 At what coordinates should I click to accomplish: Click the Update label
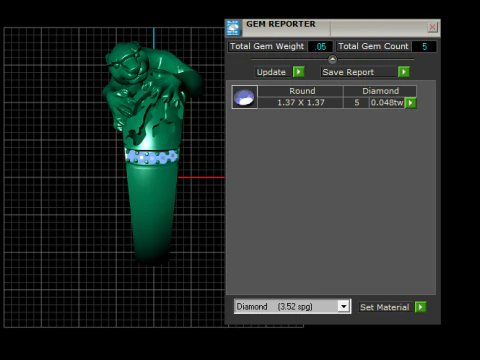(271, 72)
